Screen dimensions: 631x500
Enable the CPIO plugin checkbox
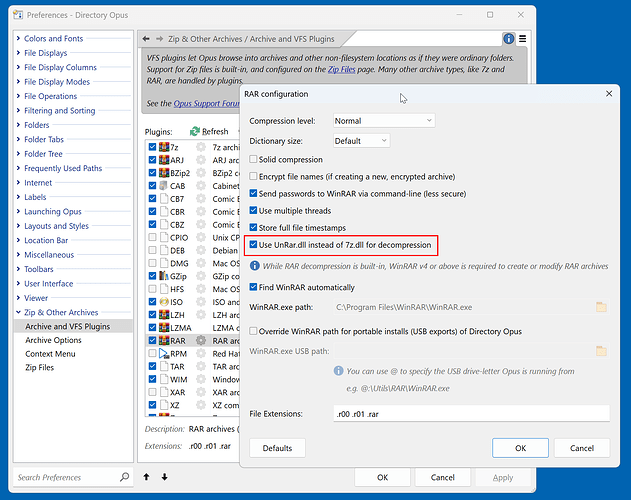(152, 238)
